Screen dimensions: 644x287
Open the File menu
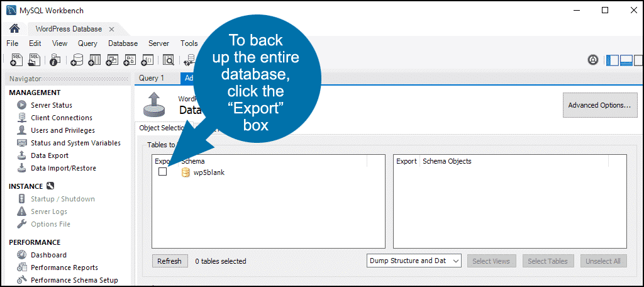pos(13,43)
